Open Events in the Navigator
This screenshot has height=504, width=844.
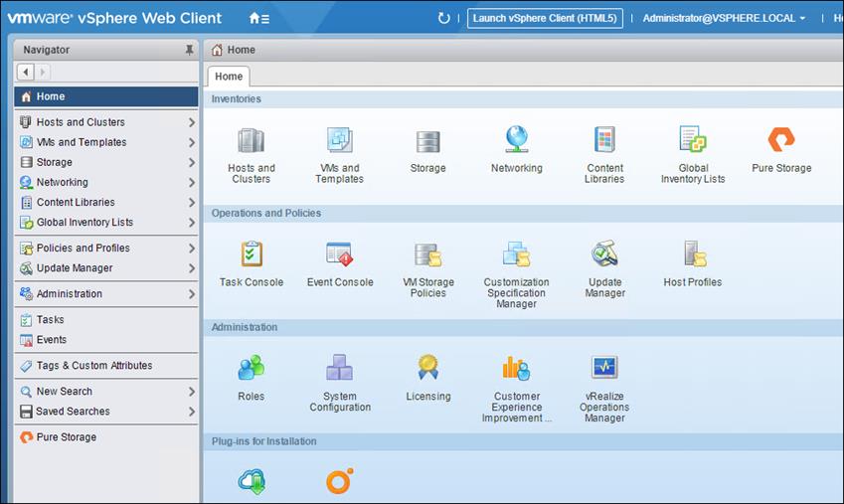(x=106, y=340)
